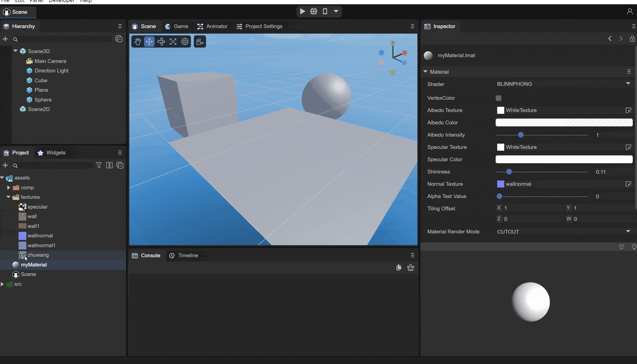The height and width of the screenshot is (364, 637).
Task: Open the Widgets tab
Action: (x=51, y=153)
